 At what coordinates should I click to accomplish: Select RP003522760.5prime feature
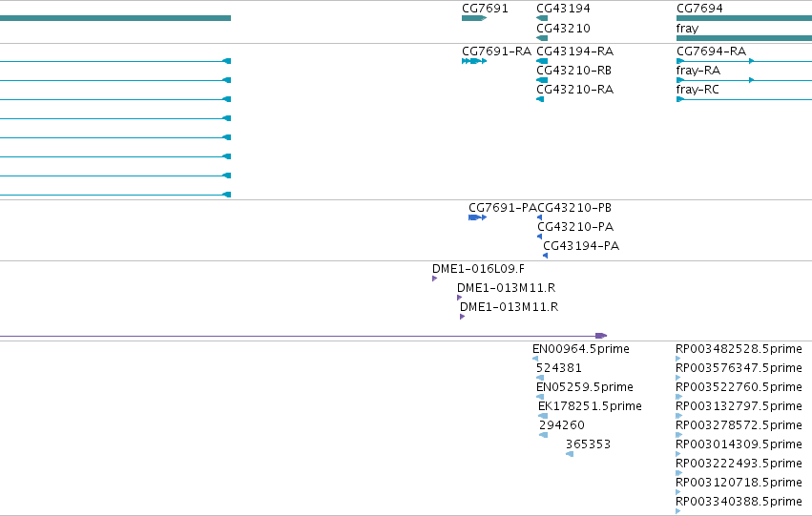(x=739, y=387)
